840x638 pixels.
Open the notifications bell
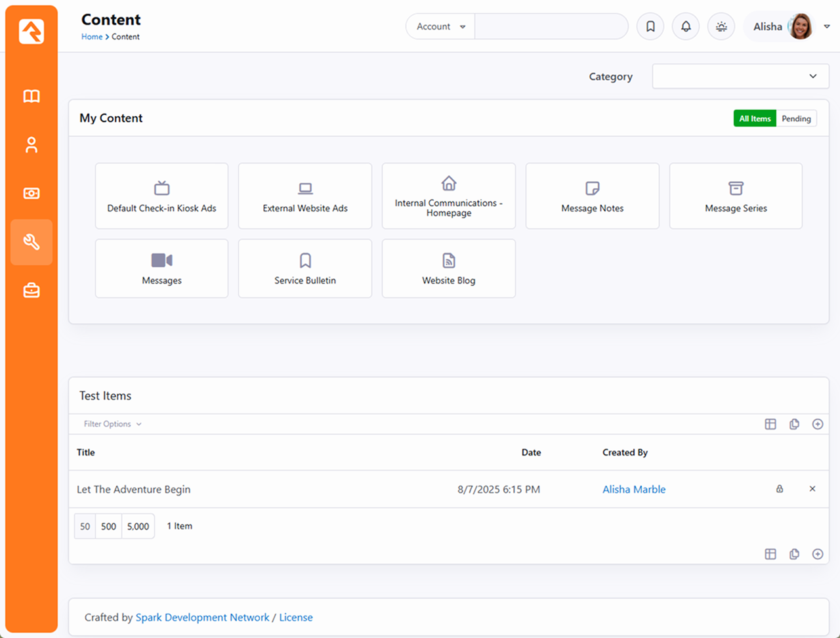pos(686,27)
